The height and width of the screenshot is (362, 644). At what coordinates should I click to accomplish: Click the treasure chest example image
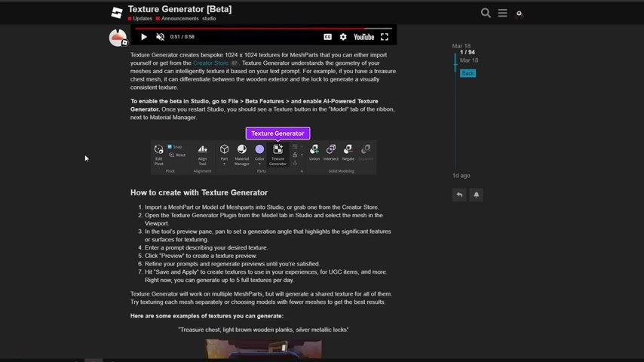264,349
